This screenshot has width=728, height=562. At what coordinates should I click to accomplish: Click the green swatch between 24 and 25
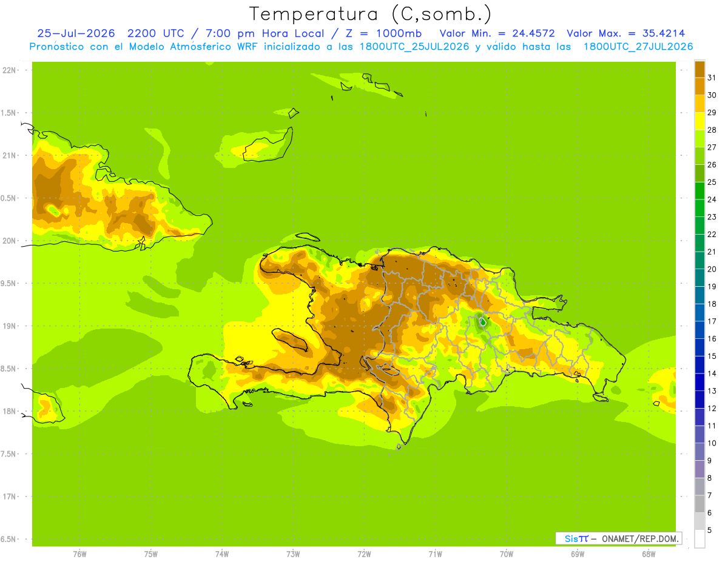tap(699, 190)
